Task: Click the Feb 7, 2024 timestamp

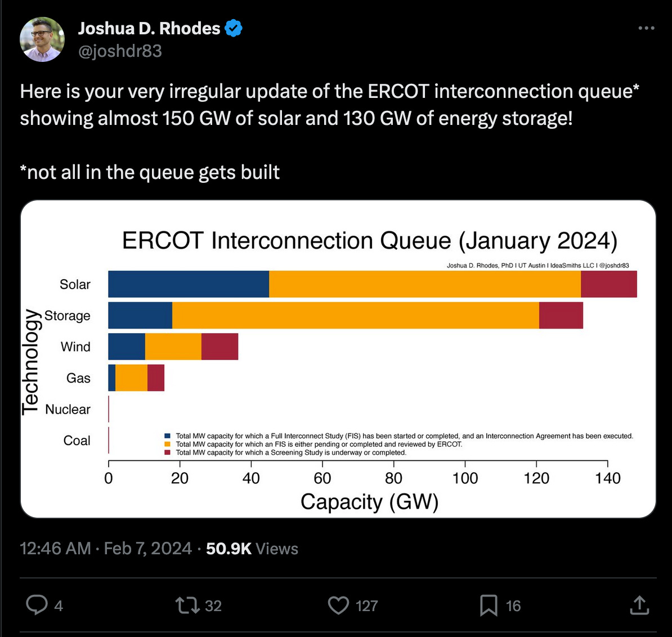Action: pos(147,548)
